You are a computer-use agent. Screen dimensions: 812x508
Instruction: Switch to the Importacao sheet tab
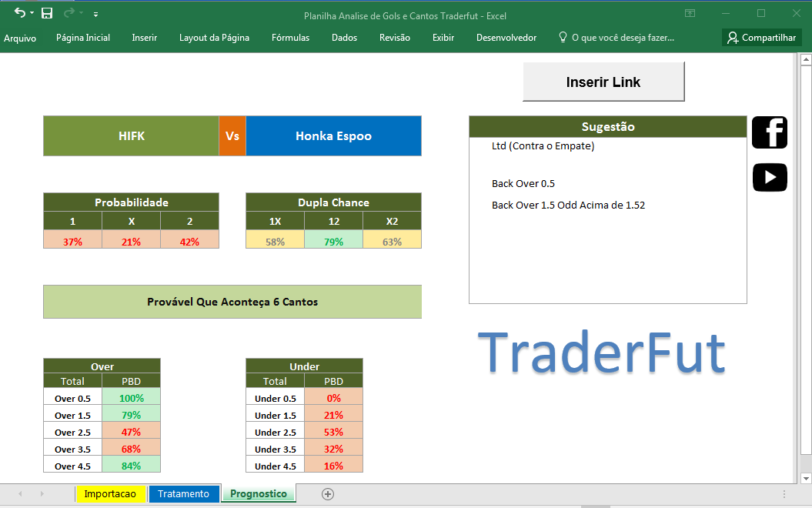[110, 493]
